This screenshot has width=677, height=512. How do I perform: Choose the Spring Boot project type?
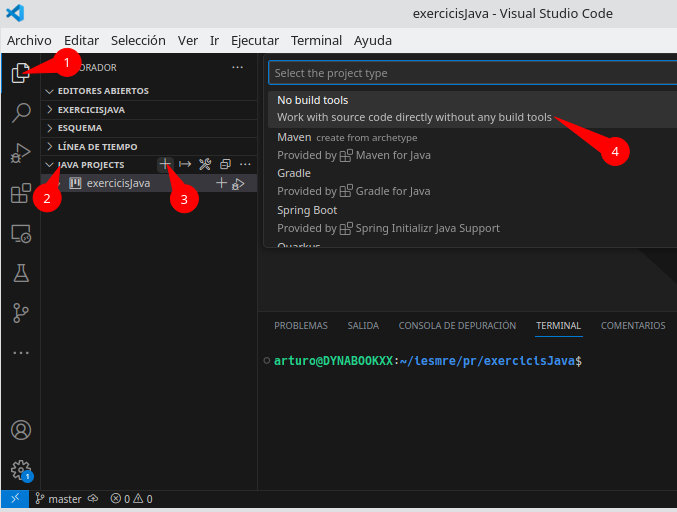pos(473,219)
